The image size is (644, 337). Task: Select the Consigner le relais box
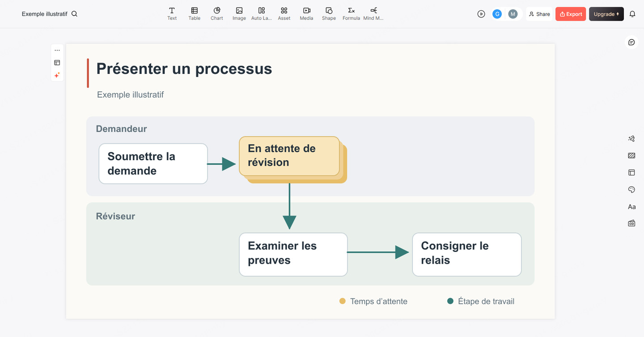(x=467, y=254)
